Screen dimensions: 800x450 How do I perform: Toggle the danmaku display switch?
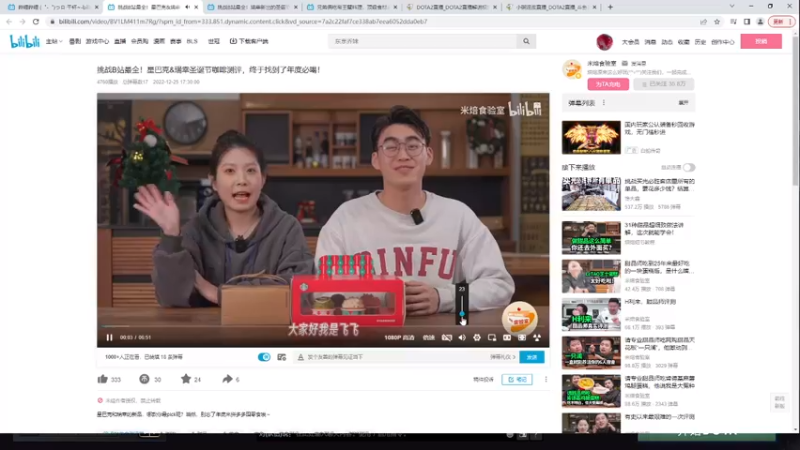coord(264,357)
